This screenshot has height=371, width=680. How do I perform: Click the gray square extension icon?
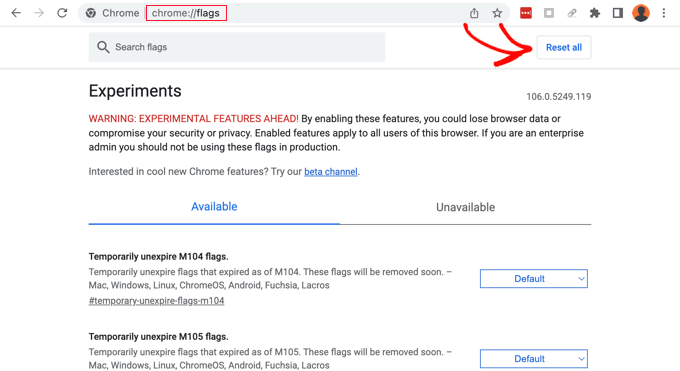point(549,13)
